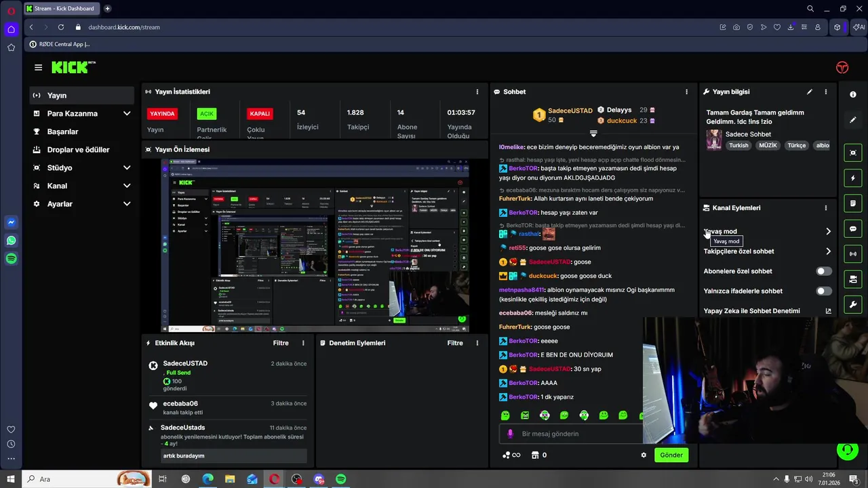Expand Yavaş mod options arrow
This screenshot has height=488, width=868.
tap(828, 232)
